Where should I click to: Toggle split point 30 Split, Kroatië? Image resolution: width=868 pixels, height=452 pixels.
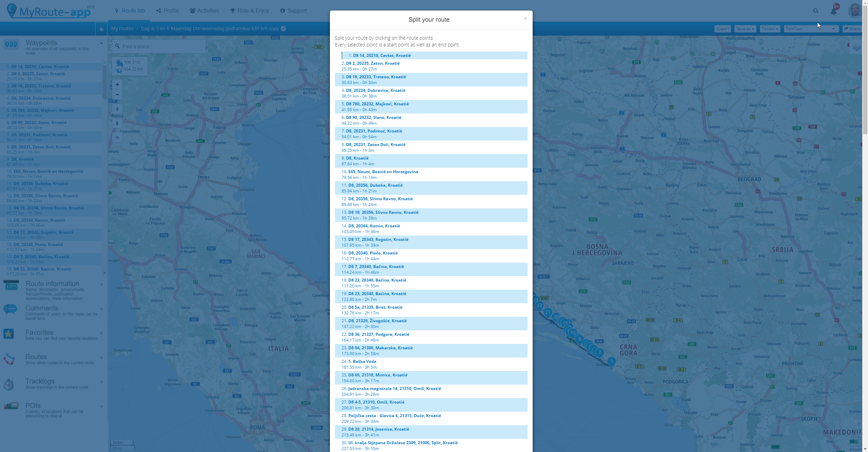point(403,443)
